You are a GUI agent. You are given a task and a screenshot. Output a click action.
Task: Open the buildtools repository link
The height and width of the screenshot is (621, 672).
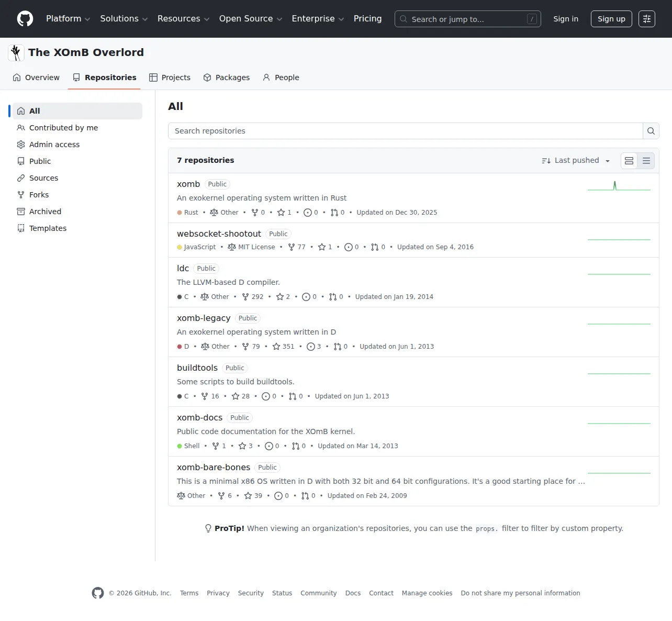[x=197, y=368]
